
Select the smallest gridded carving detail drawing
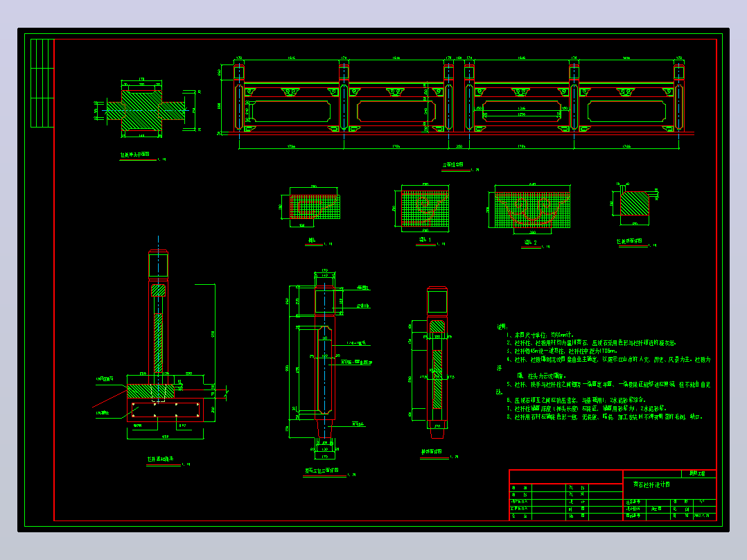point(315,207)
